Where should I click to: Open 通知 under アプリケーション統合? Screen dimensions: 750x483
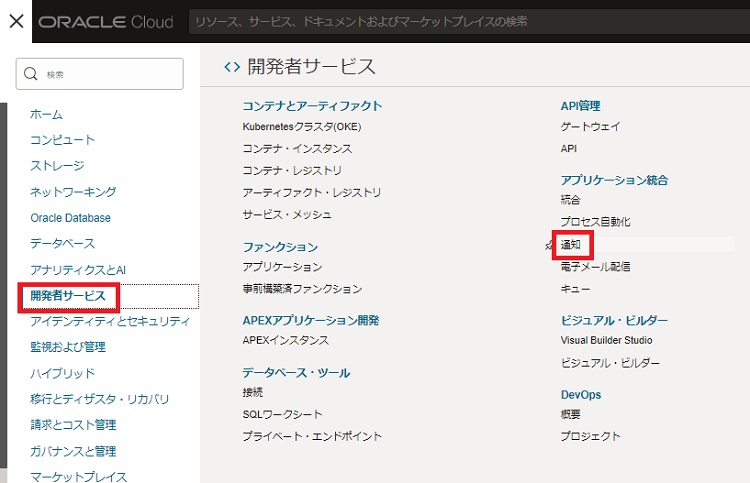pyautogui.click(x=571, y=245)
